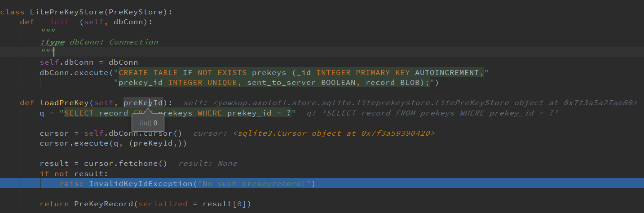Place caret on 'self.dbConn = dbConn' line
Viewport: 644px width, 213px height.
coord(89,62)
